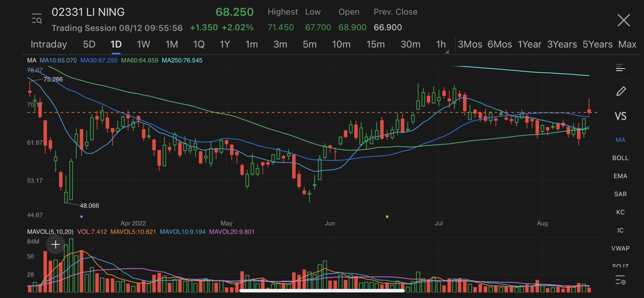Tap the Highest 71.450 value
Screen dimensions: 644x298
280,27
